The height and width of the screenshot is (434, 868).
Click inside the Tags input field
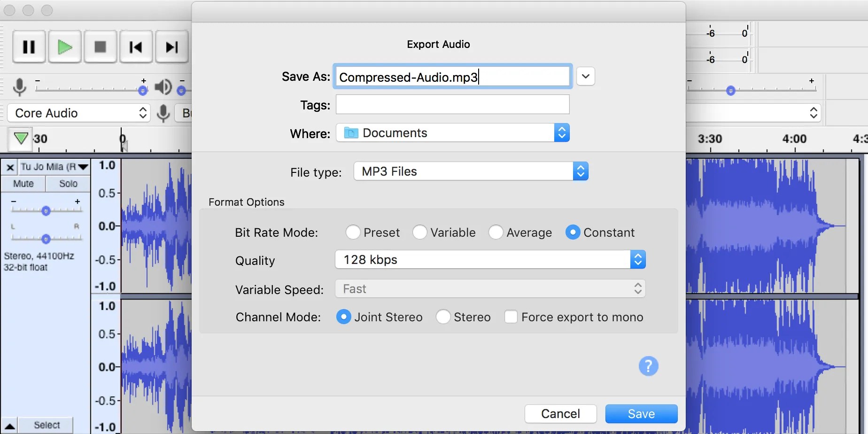[452, 104]
